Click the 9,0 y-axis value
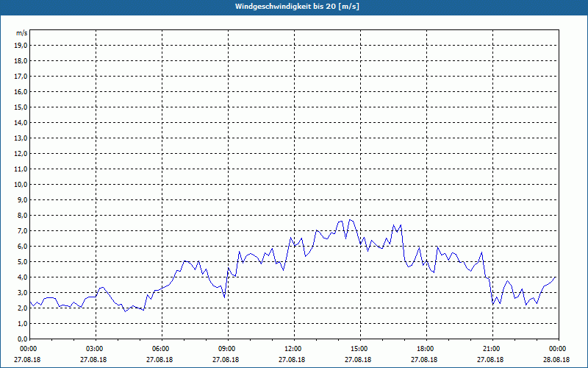This screenshot has height=368, width=588. point(22,199)
